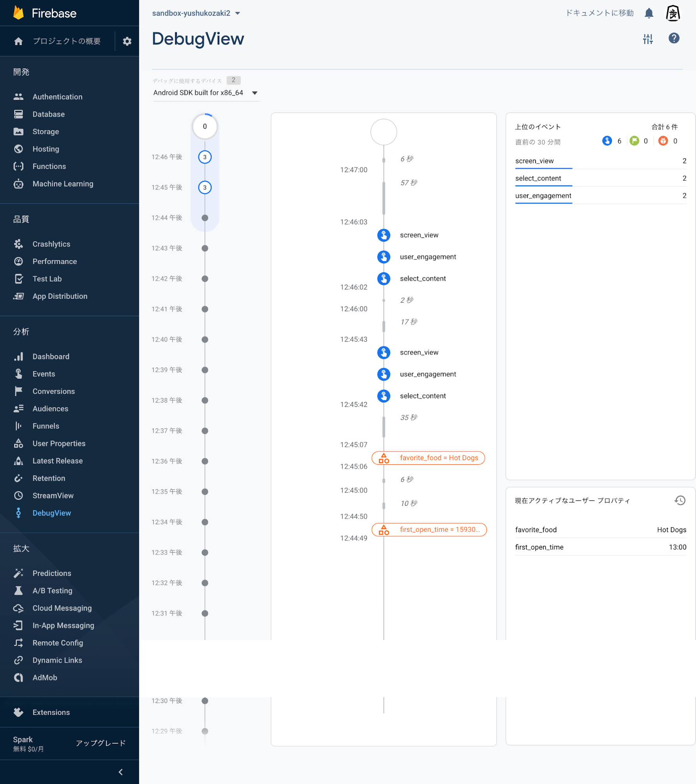Click the blue events count icon
Viewport: 696px width, 784px height.
pos(607,141)
